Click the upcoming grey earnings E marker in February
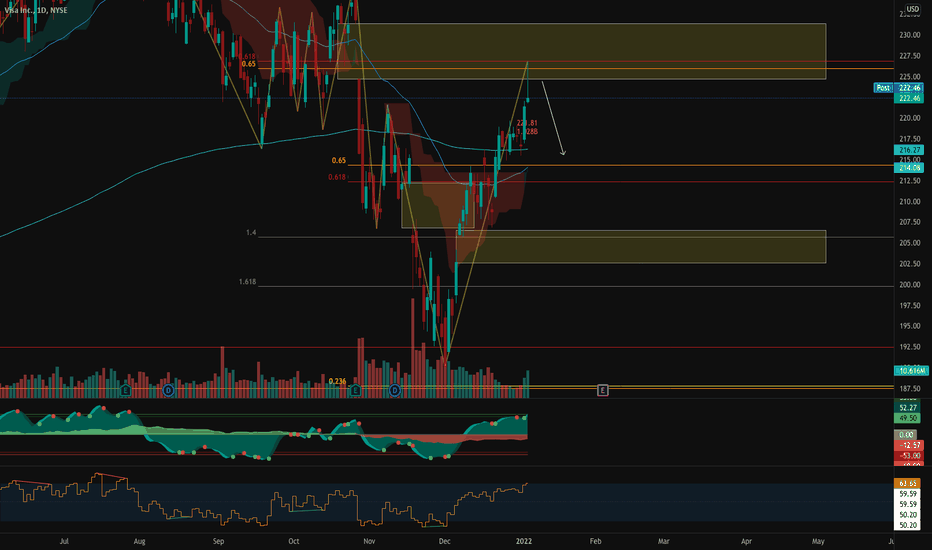This screenshot has height=550, width=932. [x=602, y=391]
